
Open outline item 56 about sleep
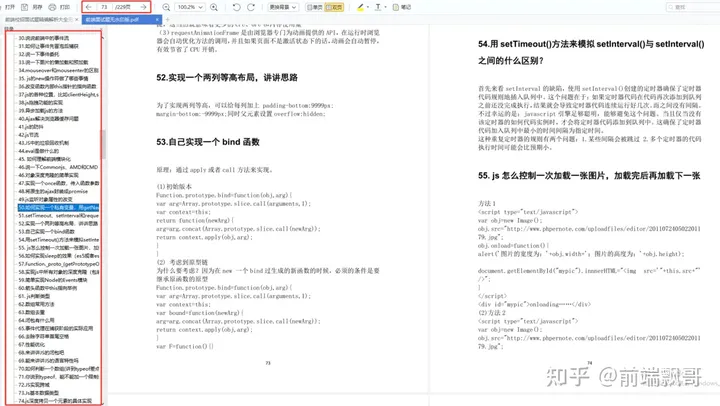[x=58, y=256]
